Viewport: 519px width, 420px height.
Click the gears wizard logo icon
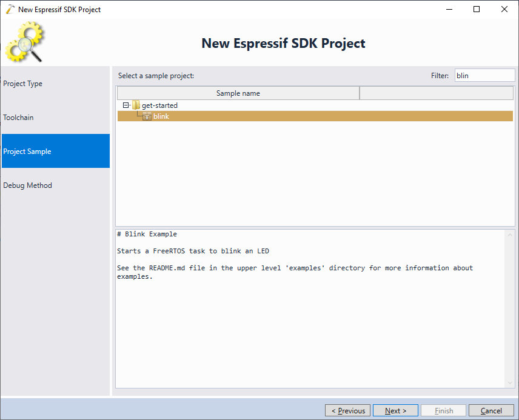tap(25, 42)
